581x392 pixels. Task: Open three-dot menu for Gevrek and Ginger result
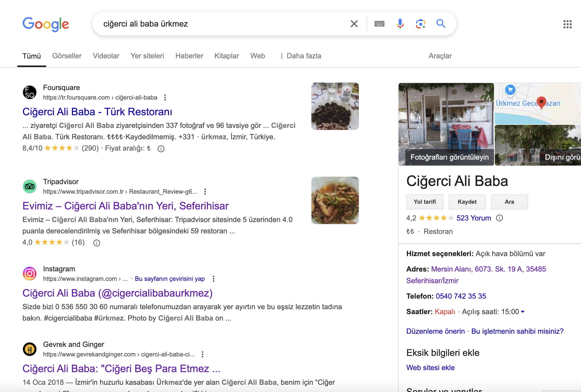(203, 354)
